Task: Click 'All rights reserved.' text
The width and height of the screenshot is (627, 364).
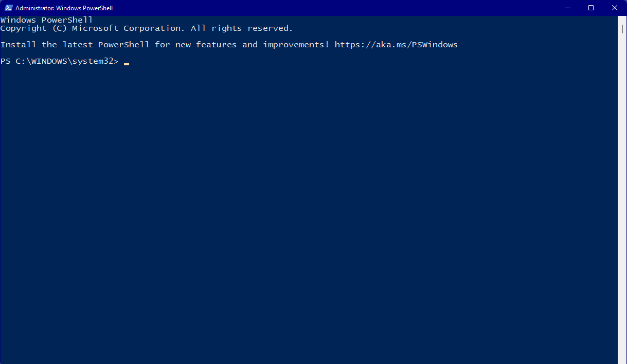Action: (242, 28)
